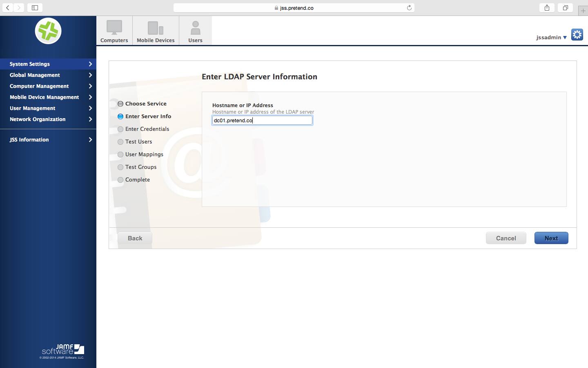The width and height of the screenshot is (588, 368).
Task: Toggle Safari sidebar button
Action: (x=35, y=8)
